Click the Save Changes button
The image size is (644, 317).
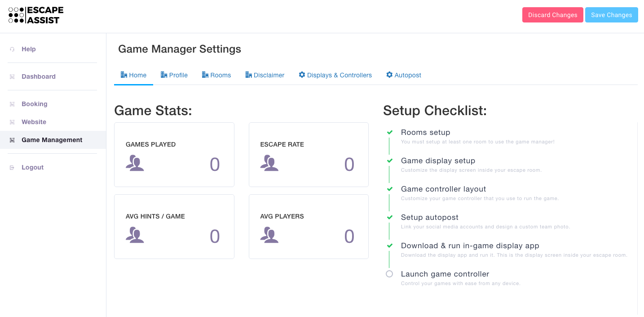[611, 15]
